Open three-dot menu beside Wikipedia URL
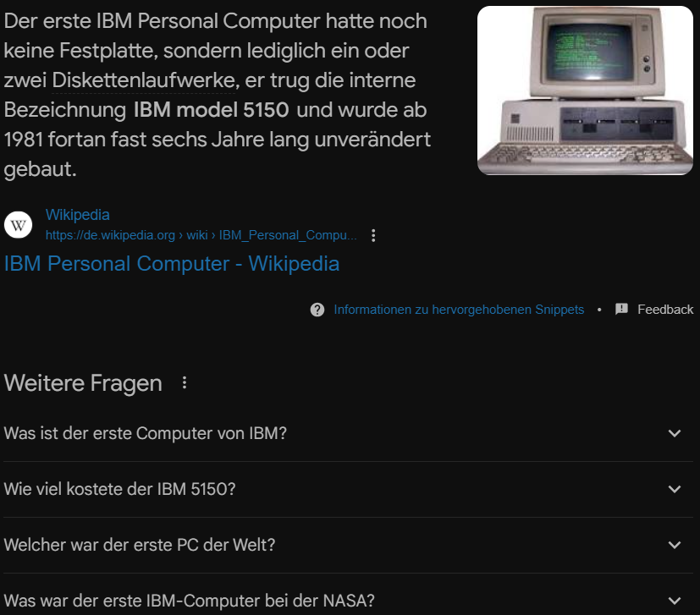Screen dimensions: 700x615 tap(373, 235)
